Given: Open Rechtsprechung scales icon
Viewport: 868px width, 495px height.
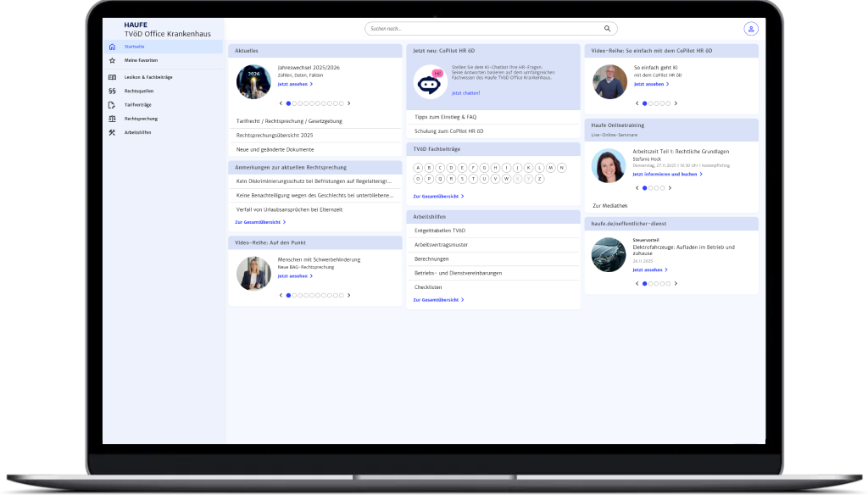Looking at the screenshot, I should click(112, 119).
